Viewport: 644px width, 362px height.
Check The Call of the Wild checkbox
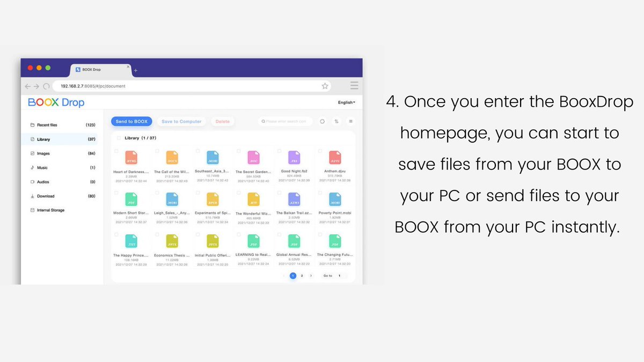point(157,151)
